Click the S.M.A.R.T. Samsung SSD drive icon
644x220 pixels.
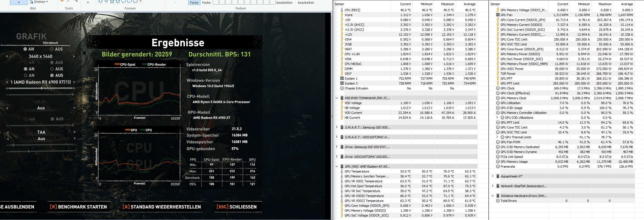click(342, 127)
